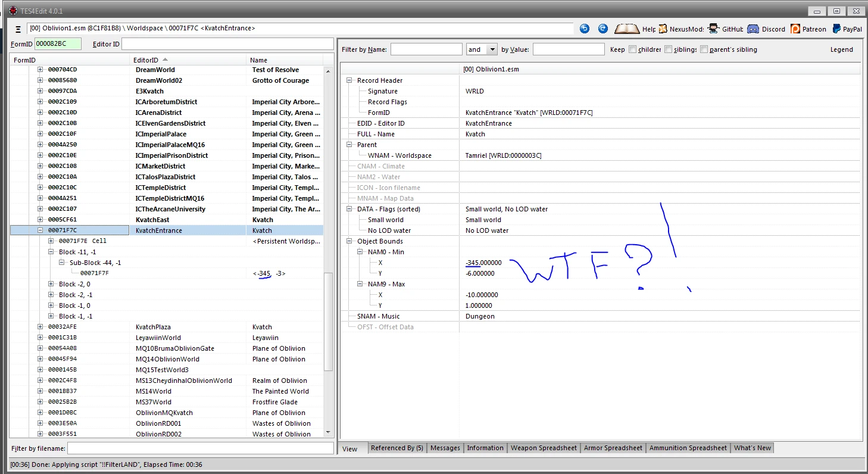Expand the Block -1, 0 node

[x=51, y=305]
